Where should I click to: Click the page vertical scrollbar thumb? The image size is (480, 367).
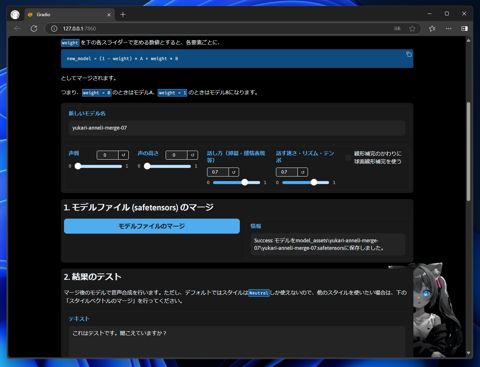pos(468,152)
